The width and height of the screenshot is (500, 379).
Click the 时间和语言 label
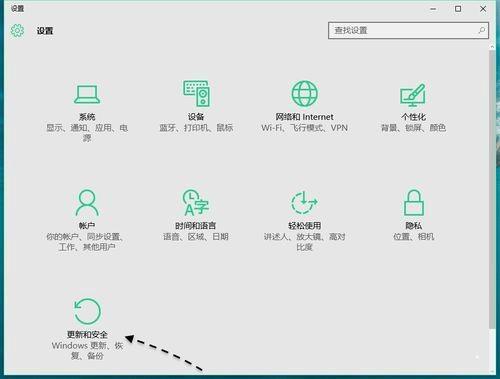(x=196, y=226)
